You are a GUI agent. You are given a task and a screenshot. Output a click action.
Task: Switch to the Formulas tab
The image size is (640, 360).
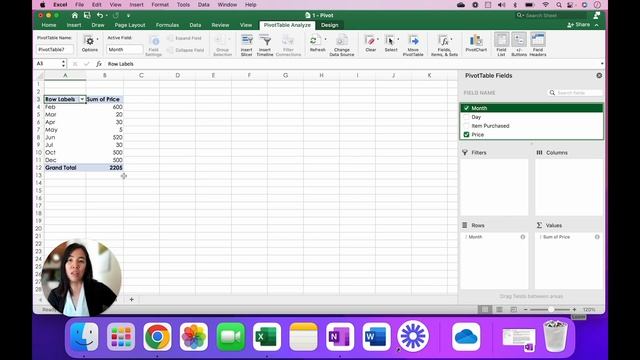167,25
